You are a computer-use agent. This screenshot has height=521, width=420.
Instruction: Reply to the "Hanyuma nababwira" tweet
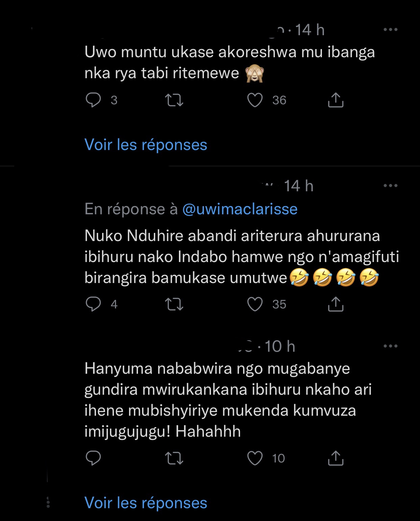point(93,458)
